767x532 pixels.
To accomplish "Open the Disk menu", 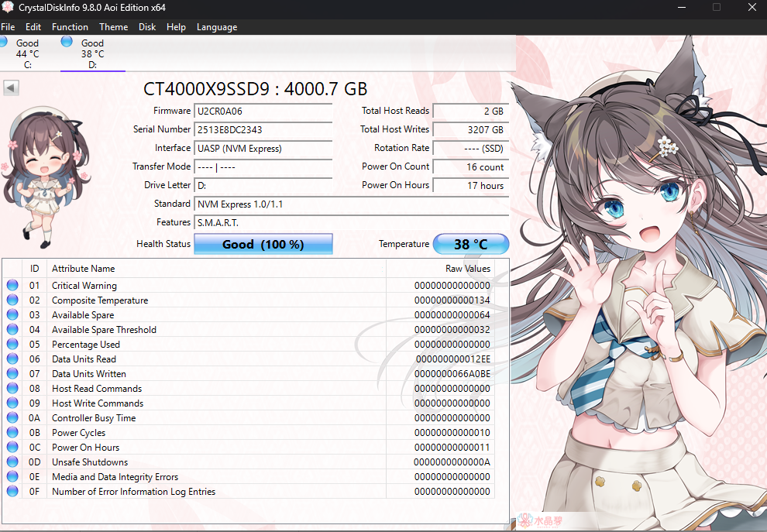I will (147, 27).
